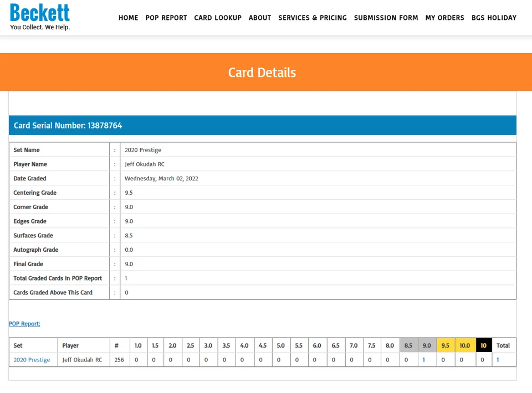Screen dimensions: 532x393
Task: Click the card number 256 cell
Action: point(119,360)
